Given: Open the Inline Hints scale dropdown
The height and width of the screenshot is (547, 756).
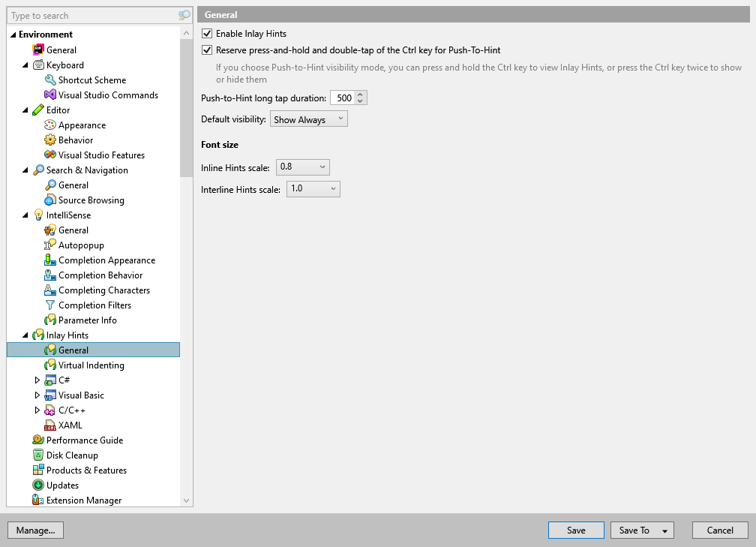Looking at the screenshot, I should pos(302,167).
